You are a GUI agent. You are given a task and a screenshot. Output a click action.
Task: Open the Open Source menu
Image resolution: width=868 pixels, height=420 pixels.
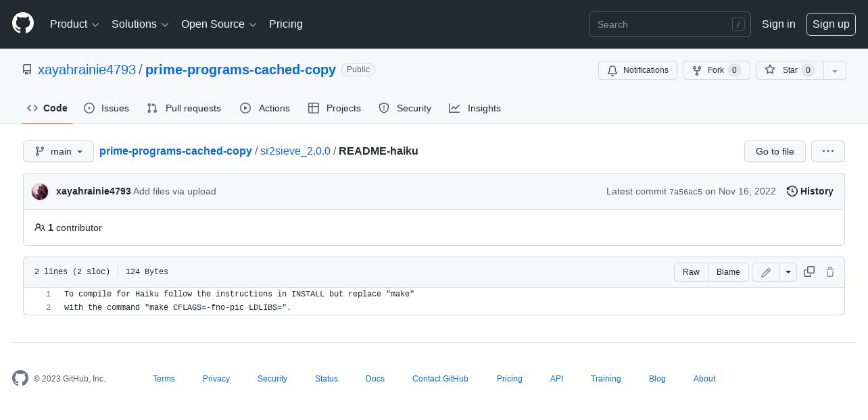click(x=219, y=24)
